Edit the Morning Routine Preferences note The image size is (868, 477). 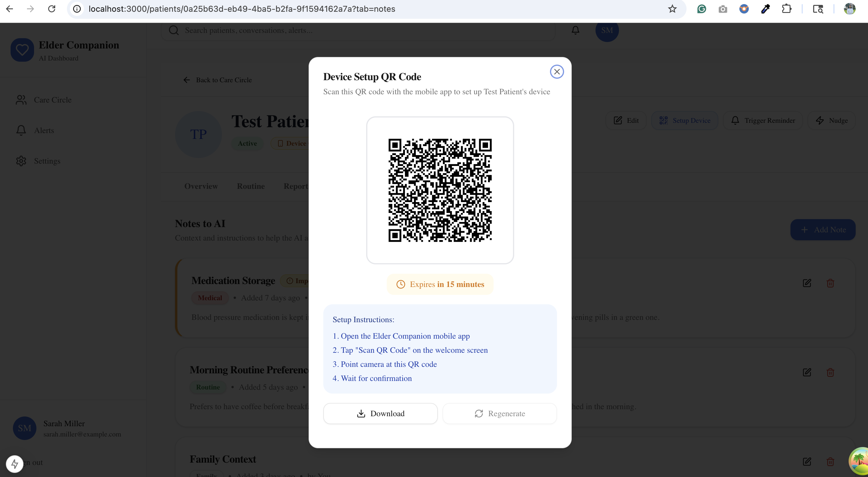807,372
